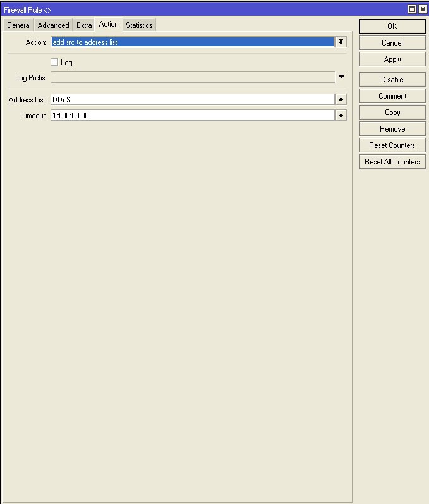Switch to the General tab
Screen dimensions: 429x504
[x=18, y=25]
